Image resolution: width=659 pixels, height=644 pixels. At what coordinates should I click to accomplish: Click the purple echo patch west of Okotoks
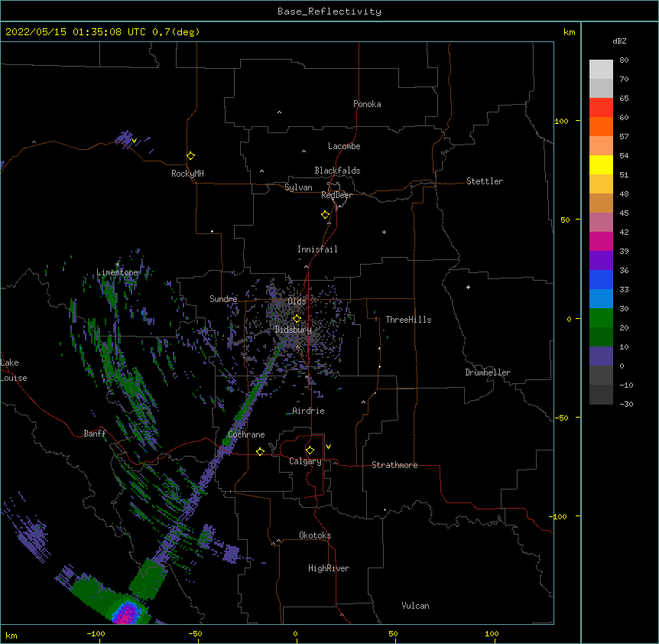(x=231, y=553)
